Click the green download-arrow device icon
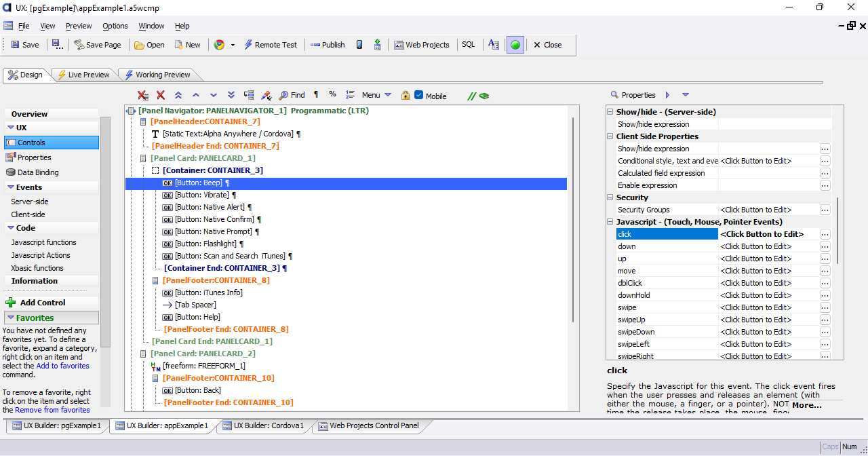Viewport: 868px width, 456px height. (x=377, y=45)
